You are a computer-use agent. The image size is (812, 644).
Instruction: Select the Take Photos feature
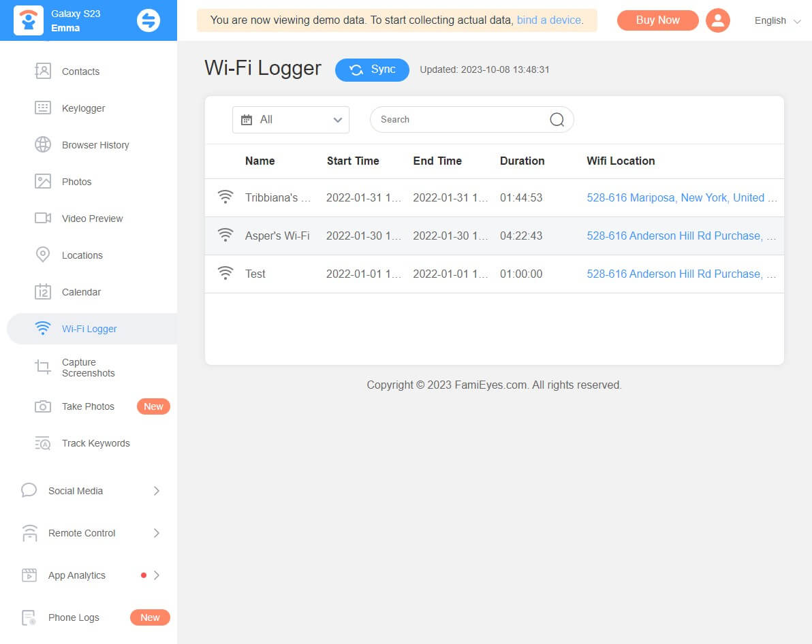87,406
